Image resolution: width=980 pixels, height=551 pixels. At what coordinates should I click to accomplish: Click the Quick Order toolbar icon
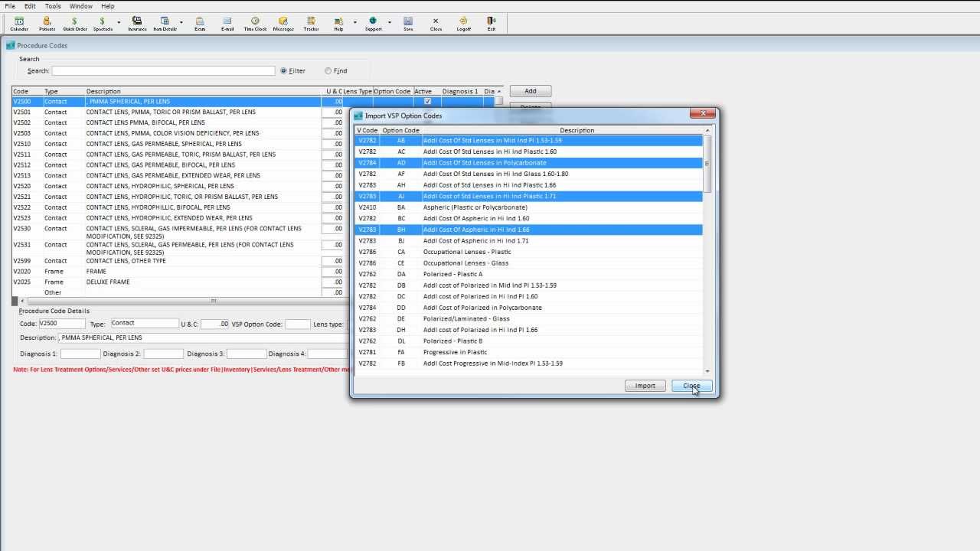coord(75,24)
